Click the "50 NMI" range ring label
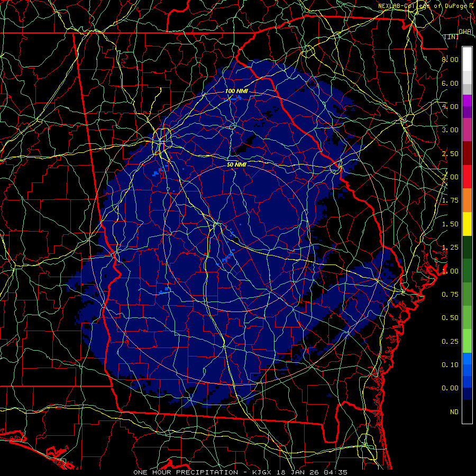The image size is (476, 476). [x=236, y=165]
